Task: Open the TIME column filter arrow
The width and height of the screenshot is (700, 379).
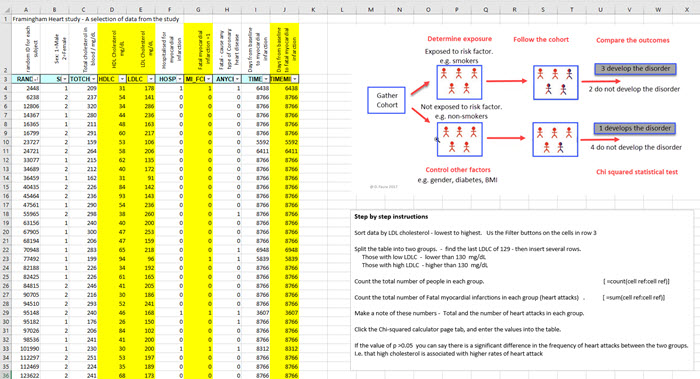Action: [x=266, y=79]
